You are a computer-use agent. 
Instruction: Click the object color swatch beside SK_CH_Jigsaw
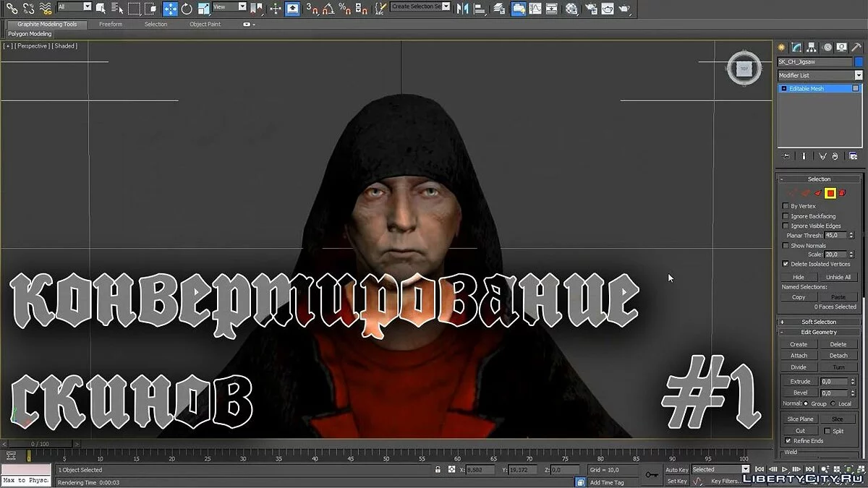click(859, 62)
